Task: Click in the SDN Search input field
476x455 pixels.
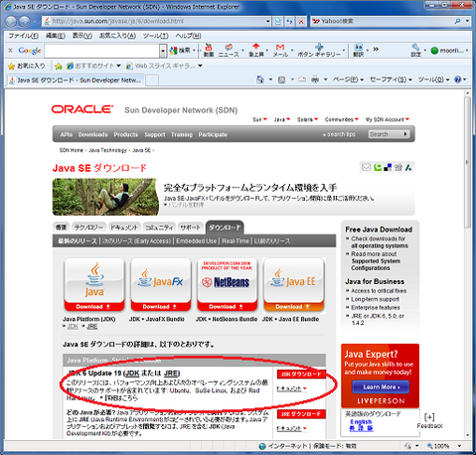Action: [385, 134]
